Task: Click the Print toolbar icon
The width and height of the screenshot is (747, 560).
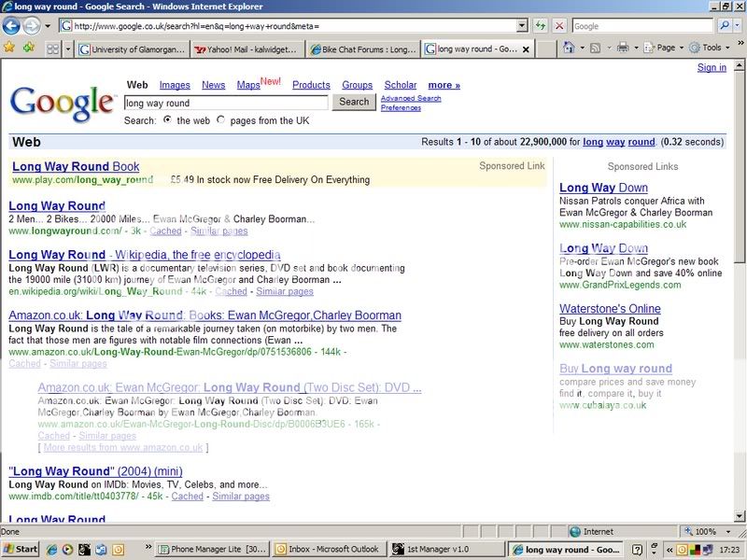Action: [x=622, y=48]
